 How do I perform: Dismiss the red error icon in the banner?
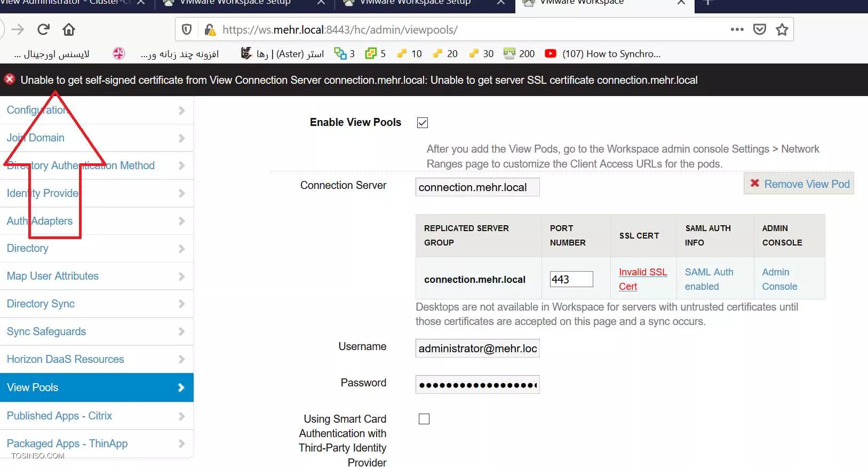pyautogui.click(x=10, y=80)
